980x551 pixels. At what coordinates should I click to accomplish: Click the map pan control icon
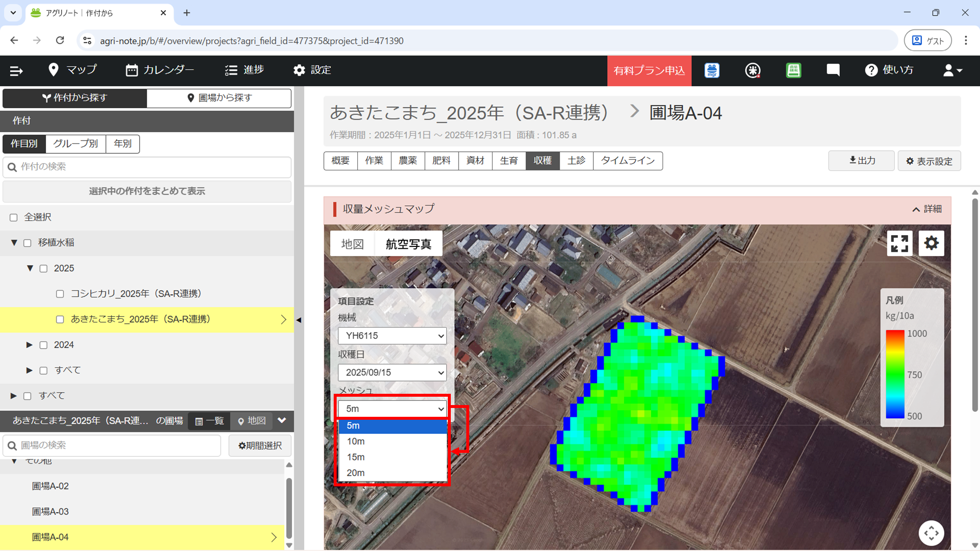pos(931,533)
